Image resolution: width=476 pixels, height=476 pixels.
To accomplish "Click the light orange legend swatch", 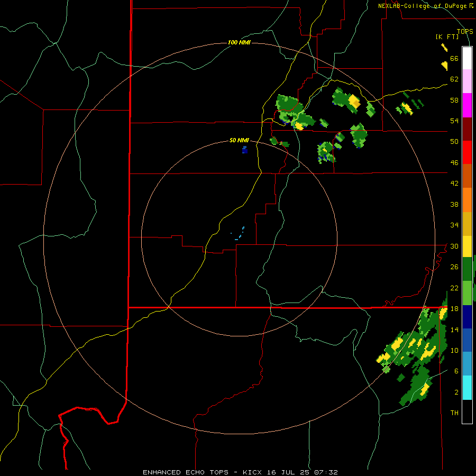I will (x=467, y=200).
